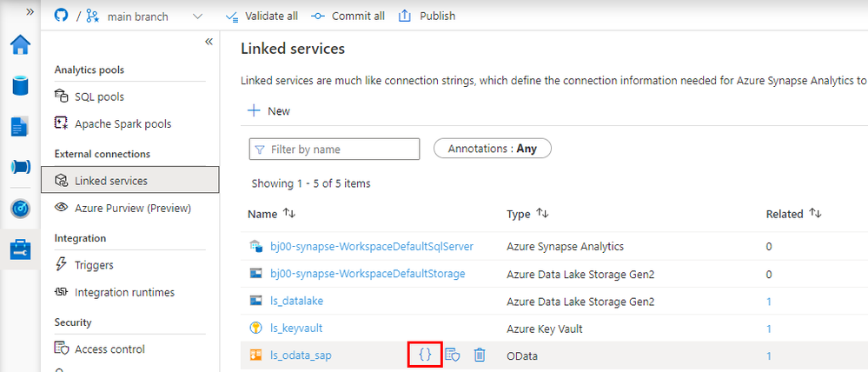Expand the left navigation bar
The image size is (868, 372).
[30, 12]
